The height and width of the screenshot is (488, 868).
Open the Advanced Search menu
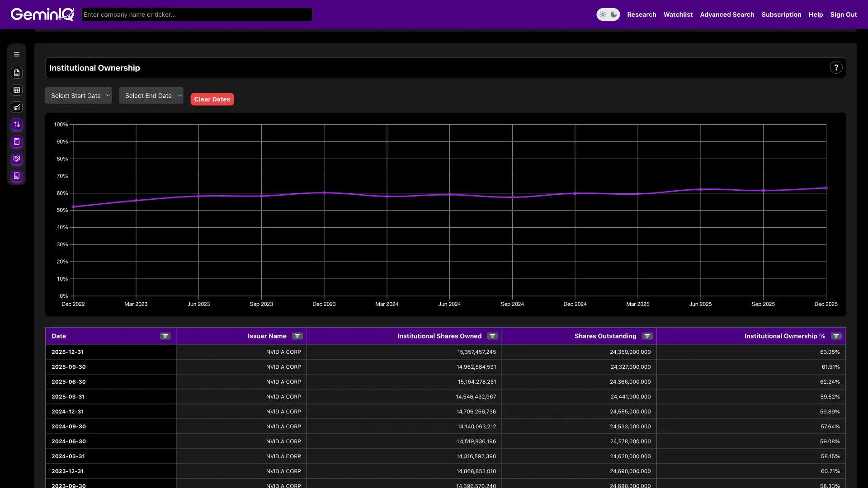pos(727,14)
